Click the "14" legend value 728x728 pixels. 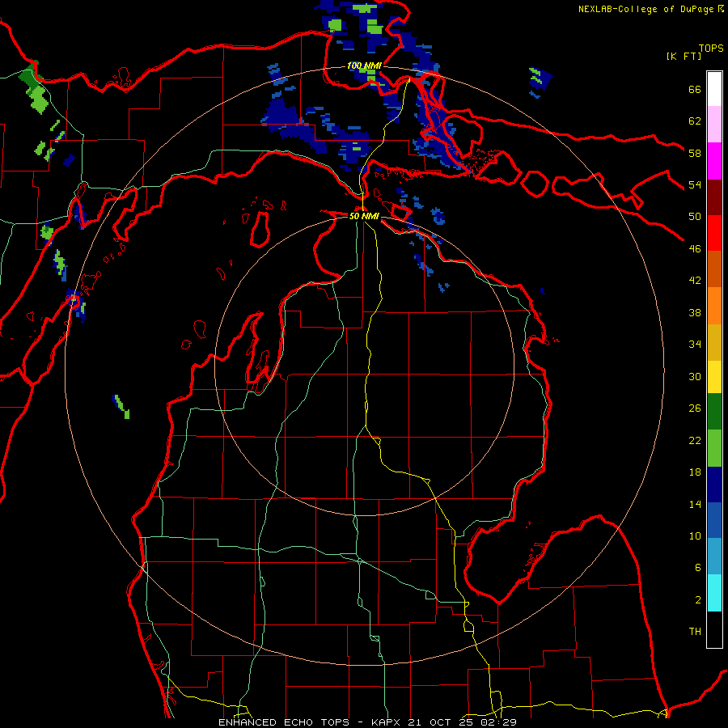point(695,504)
